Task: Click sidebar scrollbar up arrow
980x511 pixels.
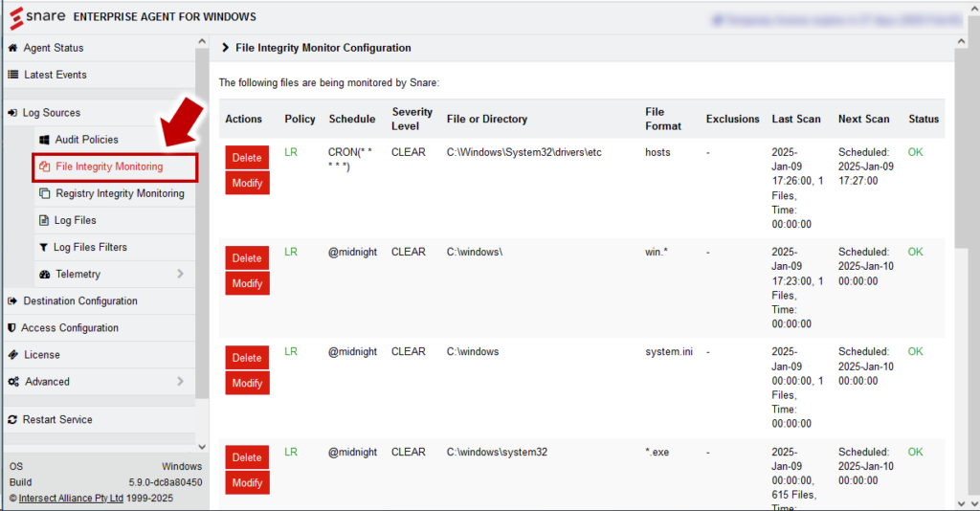Action: (x=201, y=41)
